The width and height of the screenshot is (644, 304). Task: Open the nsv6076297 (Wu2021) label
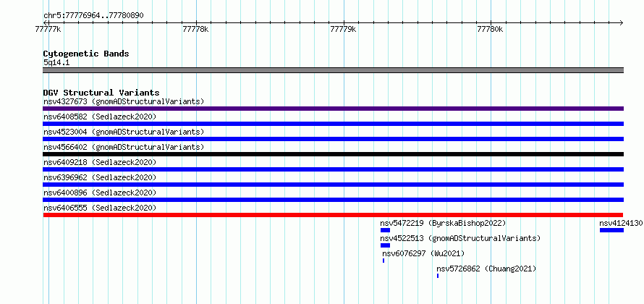tap(423, 253)
